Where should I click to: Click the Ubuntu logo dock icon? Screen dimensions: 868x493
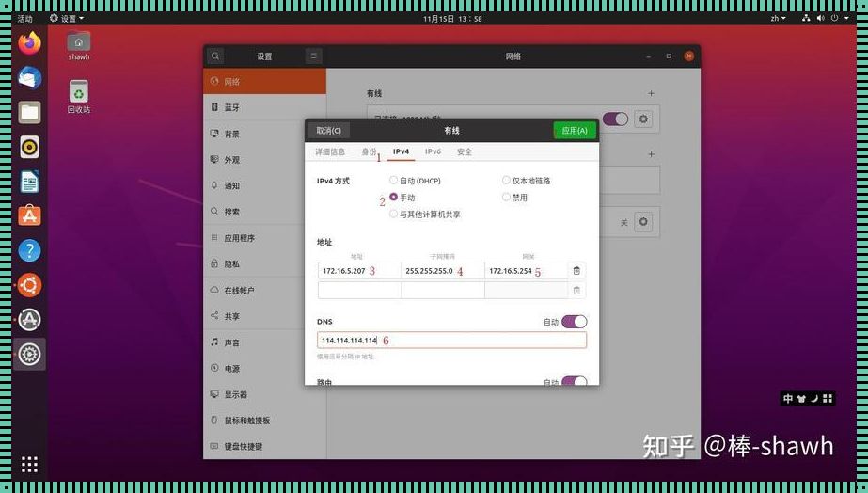pyautogui.click(x=29, y=285)
